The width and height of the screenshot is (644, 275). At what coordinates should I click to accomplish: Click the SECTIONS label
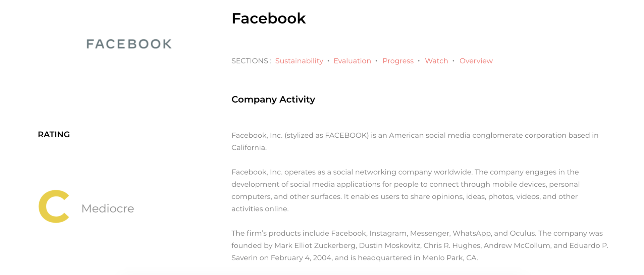[251, 61]
